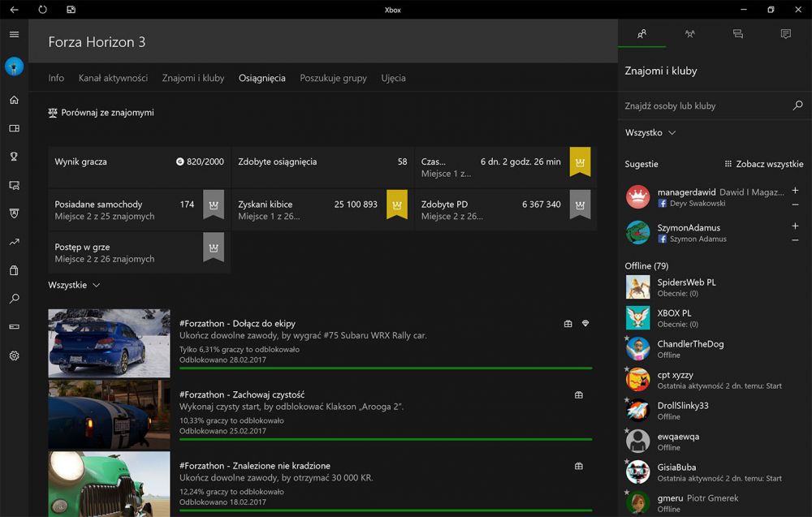Open the search magnifier in sidebar
The width and height of the screenshot is (812, 517).
coord(14,299)
